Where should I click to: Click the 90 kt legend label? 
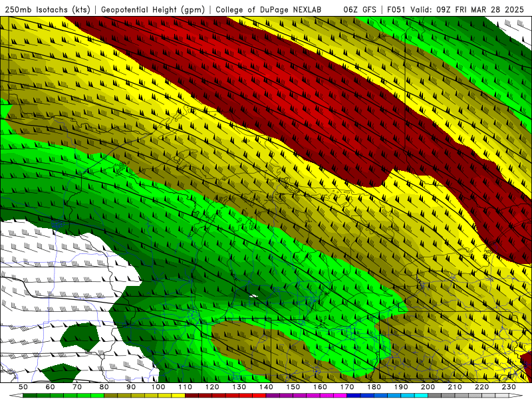(131, 387)
